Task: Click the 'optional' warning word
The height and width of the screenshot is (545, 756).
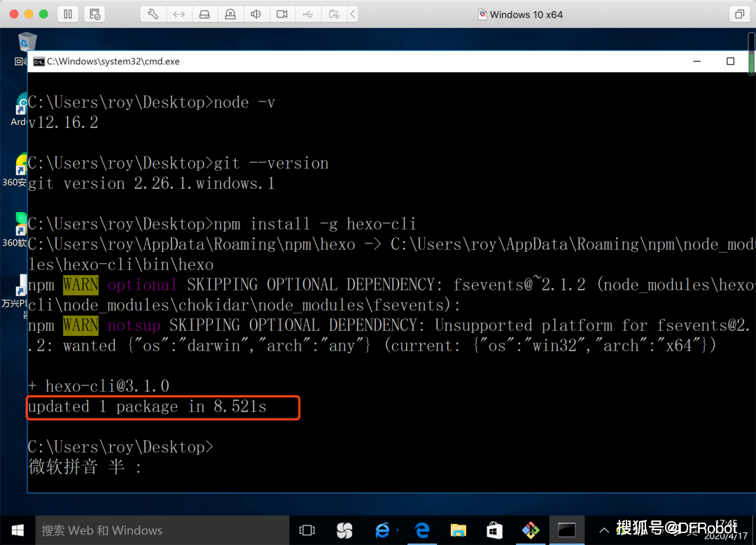Action: pos(141,285)
